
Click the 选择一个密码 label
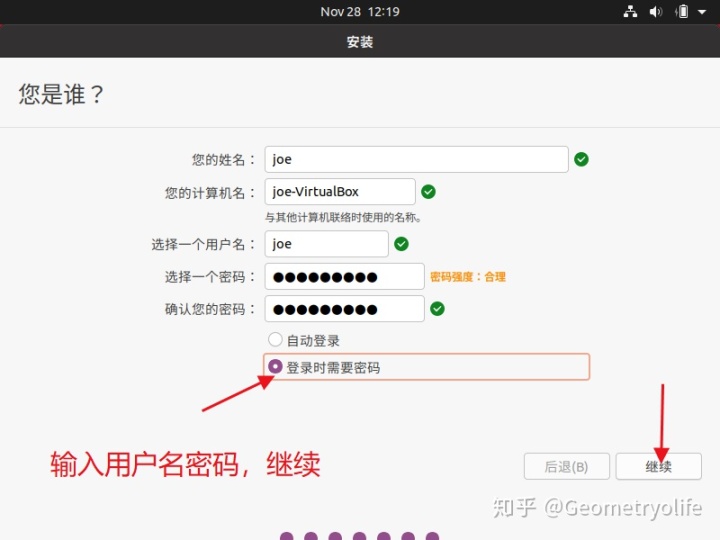pyautogui.click(x=210, y=277)
